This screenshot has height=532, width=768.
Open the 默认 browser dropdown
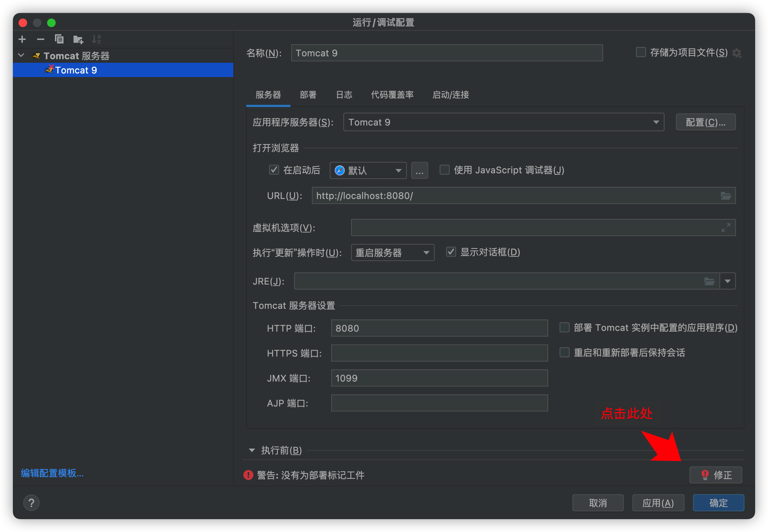[x=368, y=170]
